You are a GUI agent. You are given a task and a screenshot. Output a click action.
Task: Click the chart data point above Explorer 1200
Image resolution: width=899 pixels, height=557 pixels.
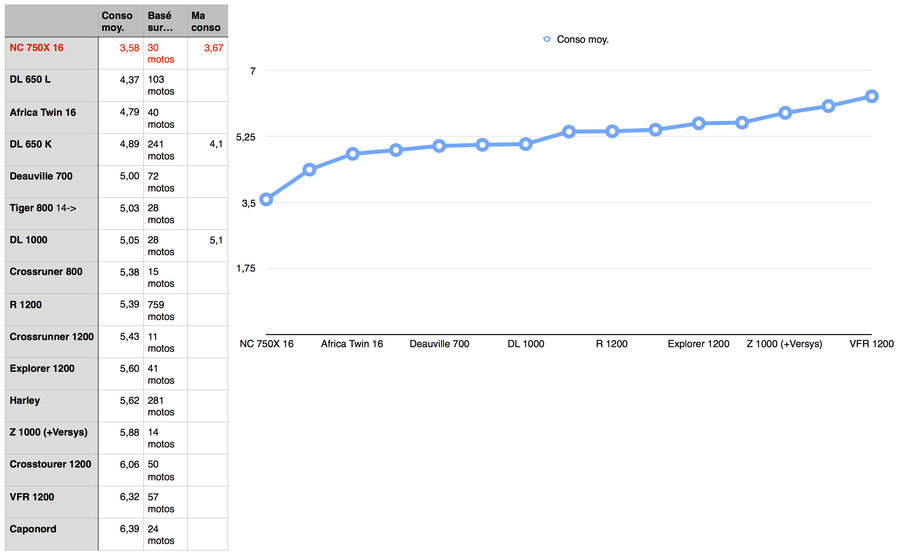698,123
